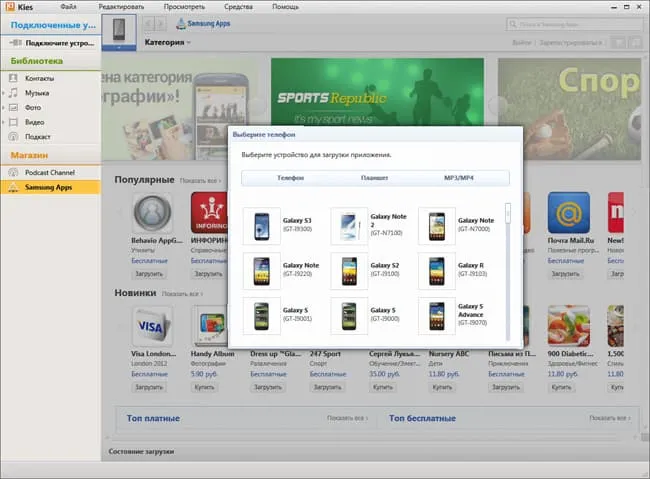The height and width of the screenshot is (479, 650).
Task: Select the Galaxy R device icon
Action: click(437, 271)
